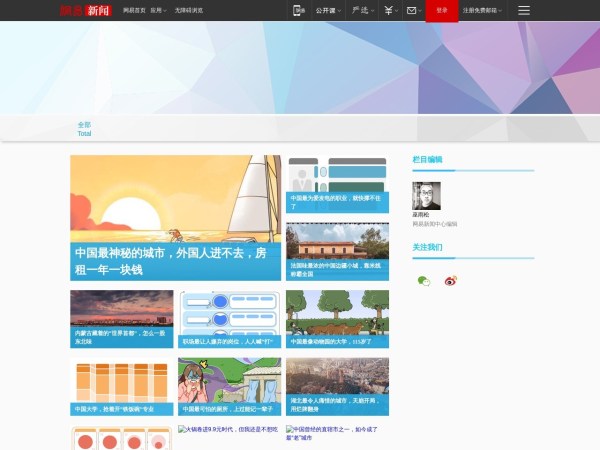Select the 全部 Total tab

click(84, 128)
